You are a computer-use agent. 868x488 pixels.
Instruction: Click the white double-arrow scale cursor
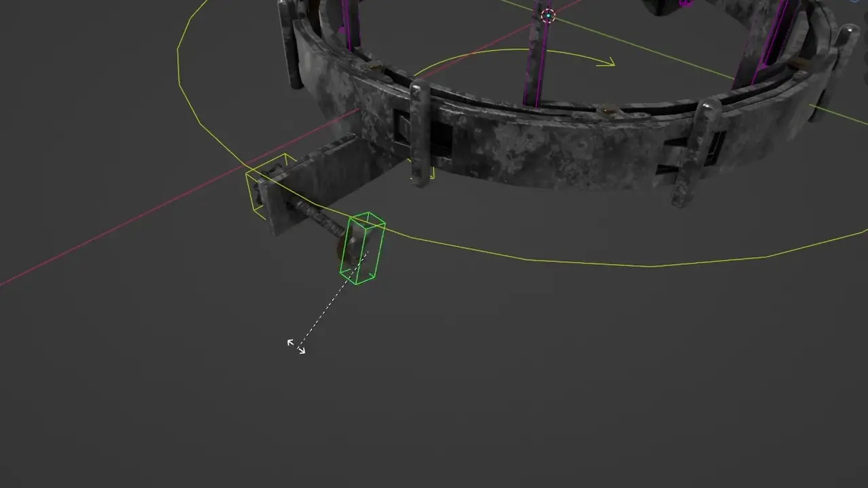pos(296,346)
